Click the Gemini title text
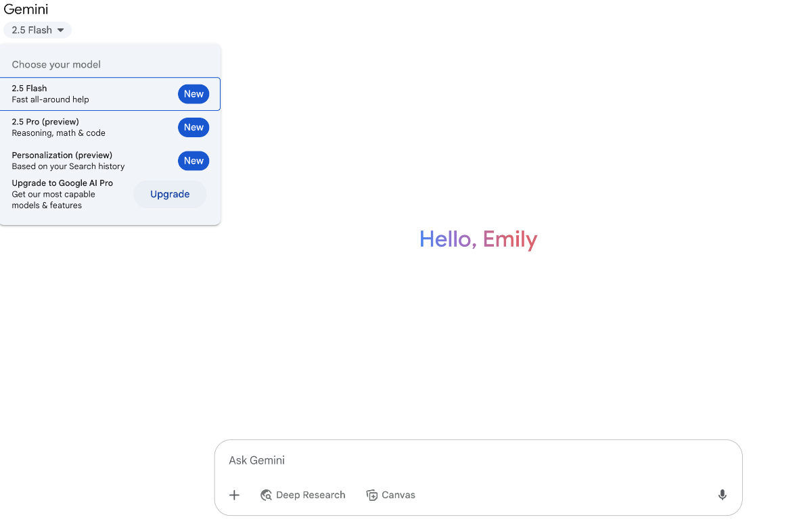The height and width of the screenshot is (532, 799). tap(26, 9)
